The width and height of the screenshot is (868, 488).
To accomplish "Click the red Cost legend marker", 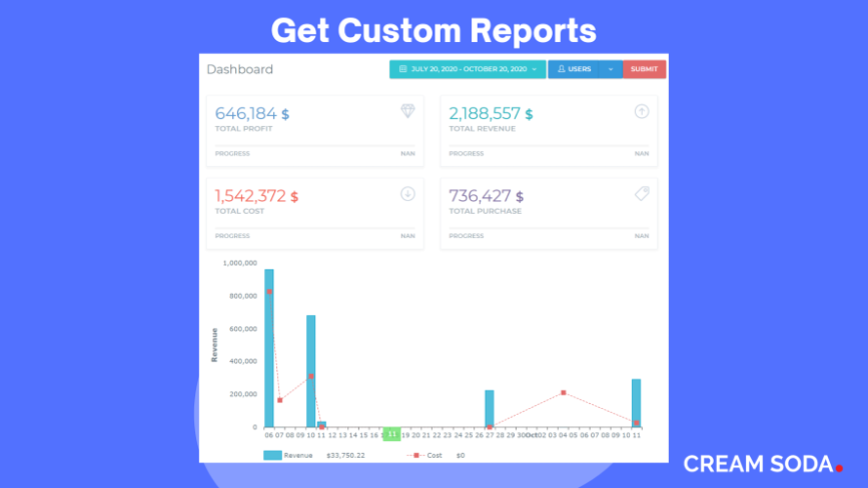I will coord(415,456).
